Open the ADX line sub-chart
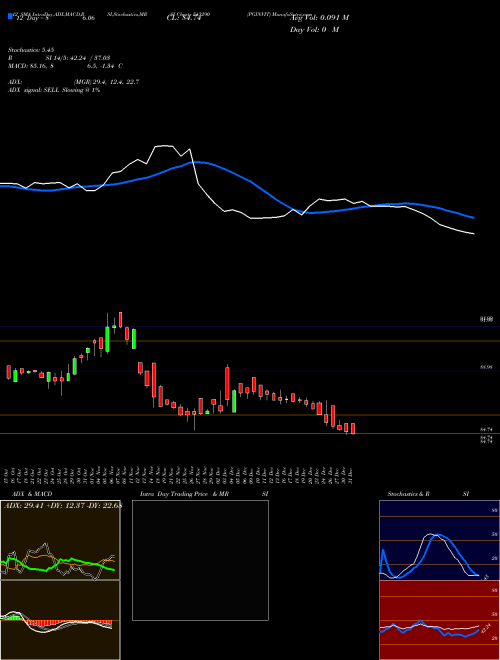This screenshot has height=660, width=500. point(60,540)
